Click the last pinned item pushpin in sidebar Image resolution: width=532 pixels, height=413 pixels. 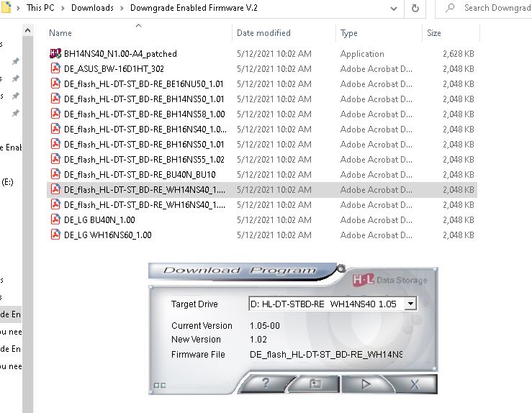[x=16, y=113]
